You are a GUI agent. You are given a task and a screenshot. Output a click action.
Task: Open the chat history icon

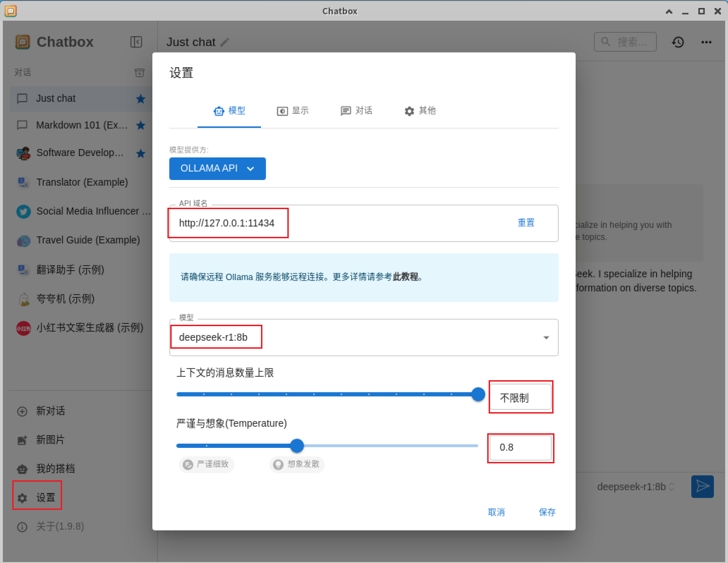pos(678,42)
